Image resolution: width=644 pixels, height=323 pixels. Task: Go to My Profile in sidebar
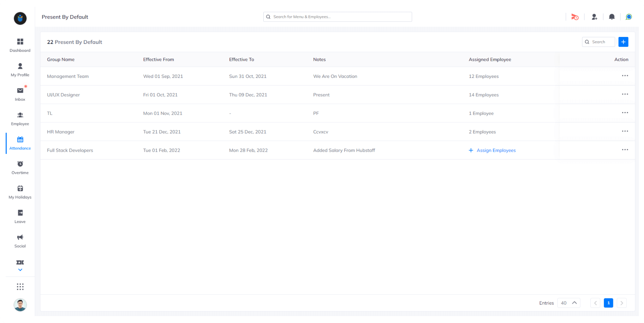click(20, 70)
